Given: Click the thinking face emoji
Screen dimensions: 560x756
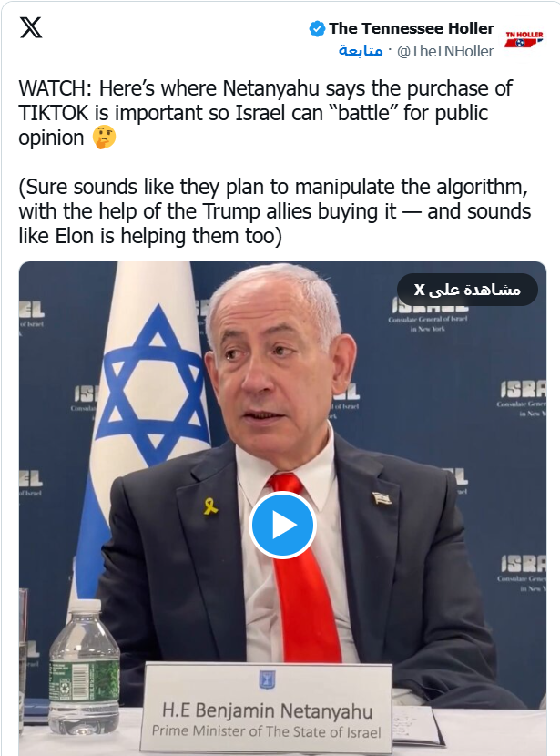Looking at the screenshot, I should coord(105,138).
